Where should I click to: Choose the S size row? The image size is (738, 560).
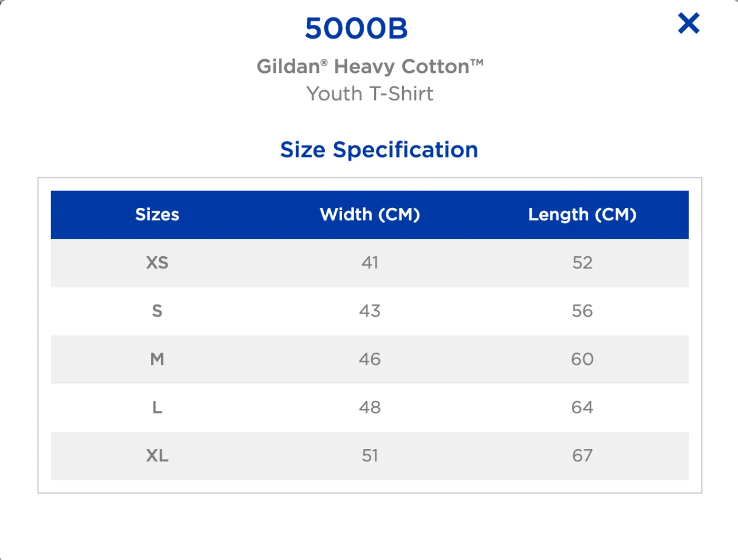[157, 311]
